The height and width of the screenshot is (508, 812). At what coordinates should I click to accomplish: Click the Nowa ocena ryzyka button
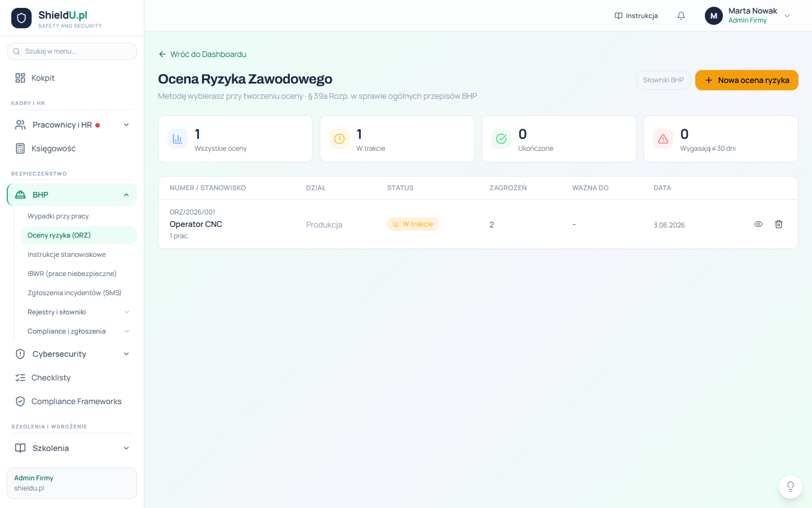(747, 80)
